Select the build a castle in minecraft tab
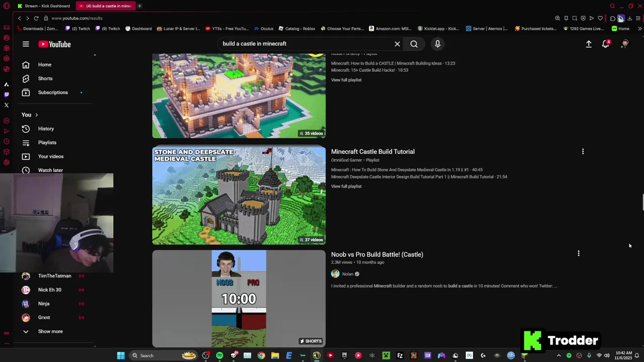The image size is (644, 362). pos(105,6)
